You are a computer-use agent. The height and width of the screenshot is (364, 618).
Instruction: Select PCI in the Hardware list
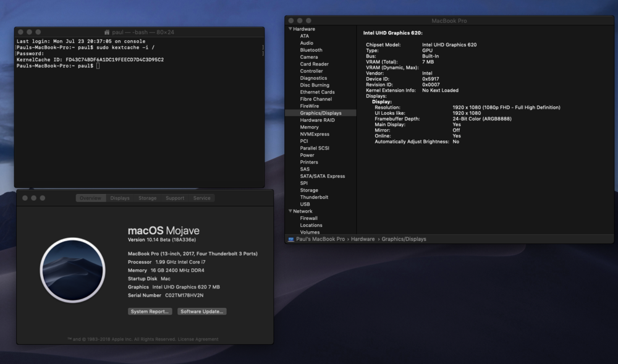pos(304,141)
